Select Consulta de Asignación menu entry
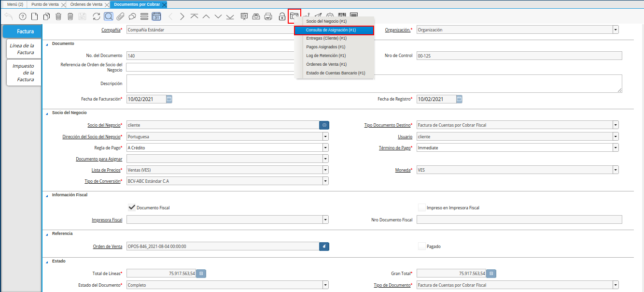Screen dimensions: 644x292 (x=334, y=30)
